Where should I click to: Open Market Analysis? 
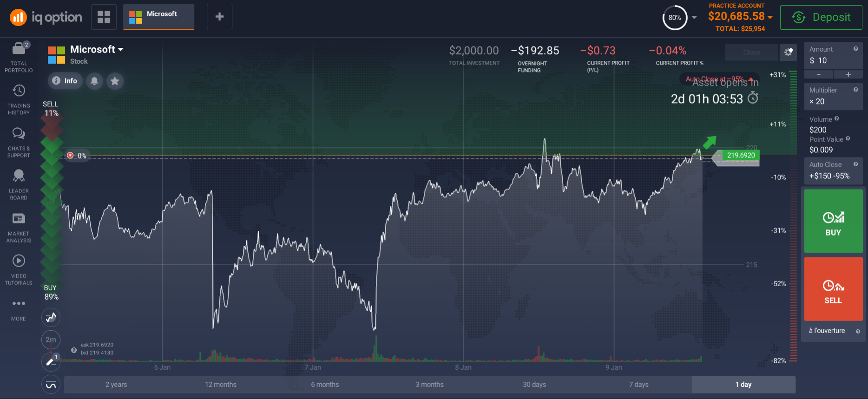point(19,228)
